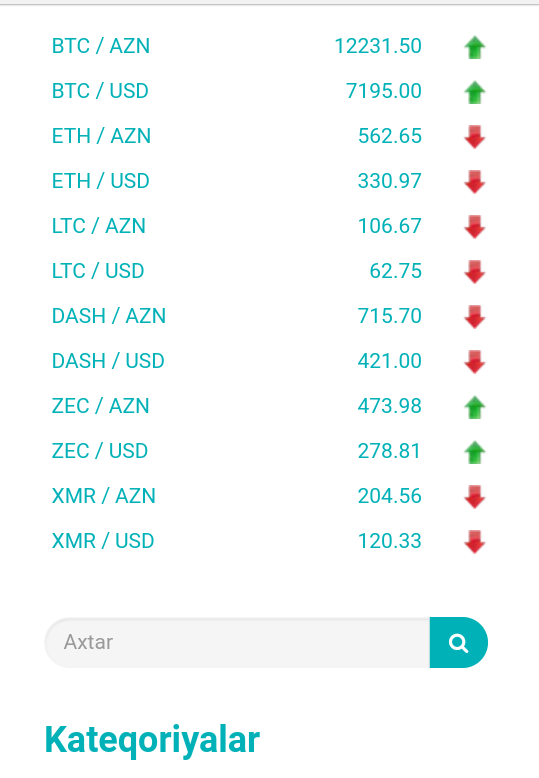
Task: Click the red down arrow beside LTC / USD
Action: [x=474, y=272]
